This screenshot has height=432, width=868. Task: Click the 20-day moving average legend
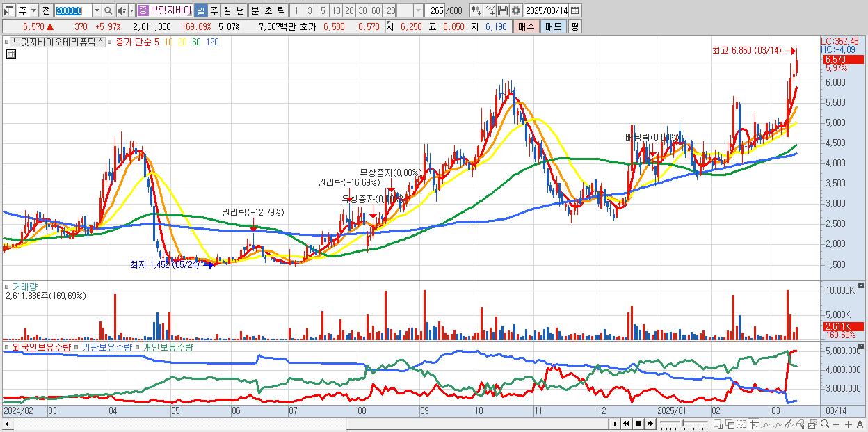[182, 42]
